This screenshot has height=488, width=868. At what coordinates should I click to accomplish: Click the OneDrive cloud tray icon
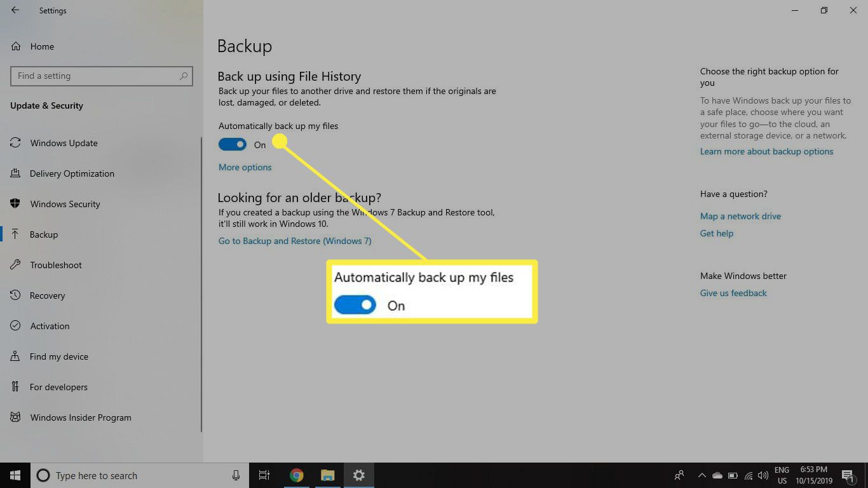pyautogui.click(x=717, y=475)
